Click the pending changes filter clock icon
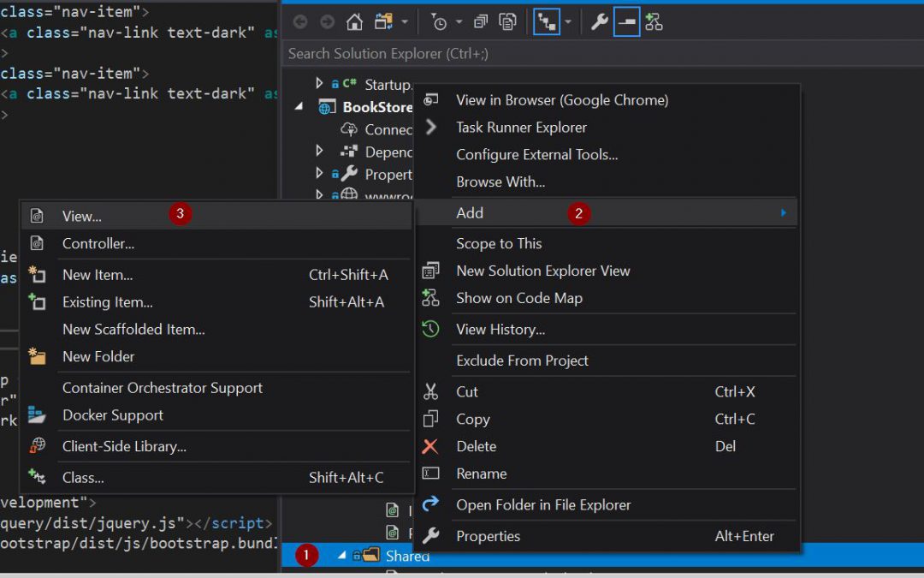The image size is (924, 578). [x=438, y=22]
